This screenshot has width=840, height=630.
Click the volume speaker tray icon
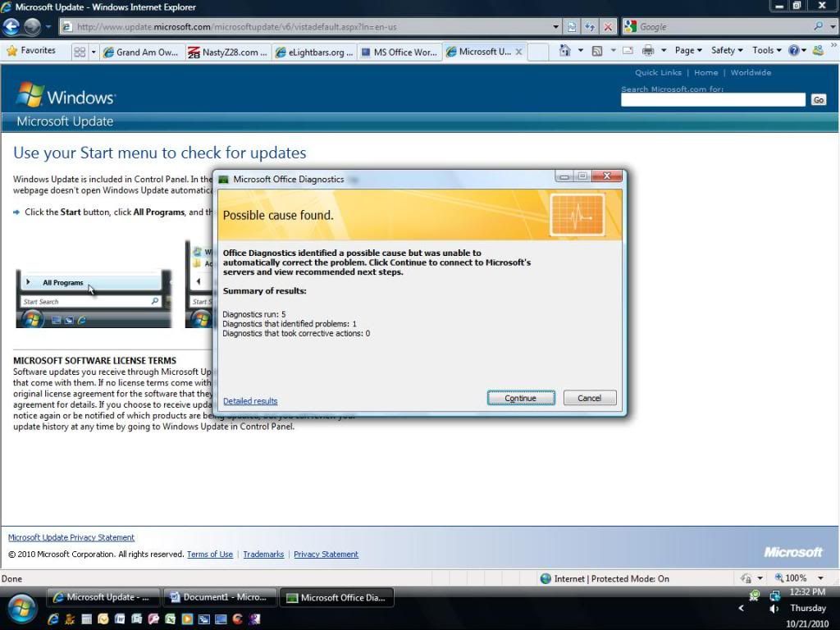[774, 609]
